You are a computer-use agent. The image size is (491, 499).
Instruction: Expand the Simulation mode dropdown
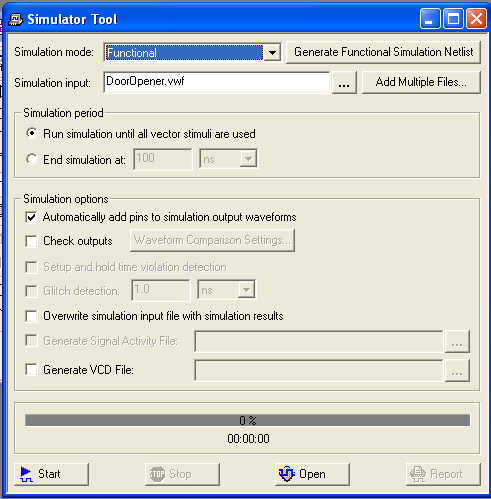(272, 53)
